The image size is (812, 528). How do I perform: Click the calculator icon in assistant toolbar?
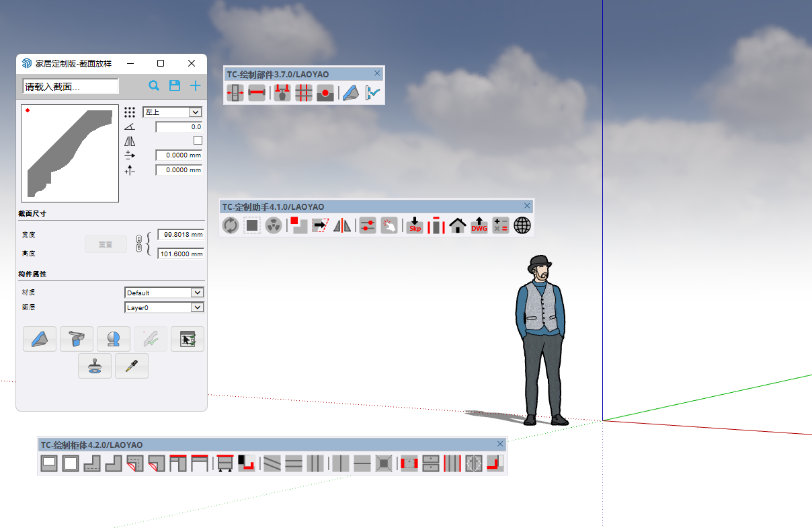tap(501, 225)
